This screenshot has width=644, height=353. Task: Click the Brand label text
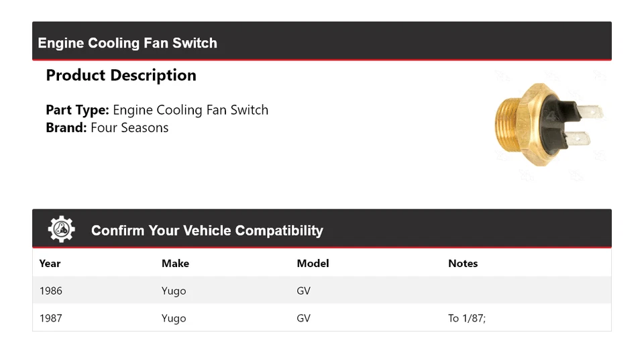tap(66, 128)
